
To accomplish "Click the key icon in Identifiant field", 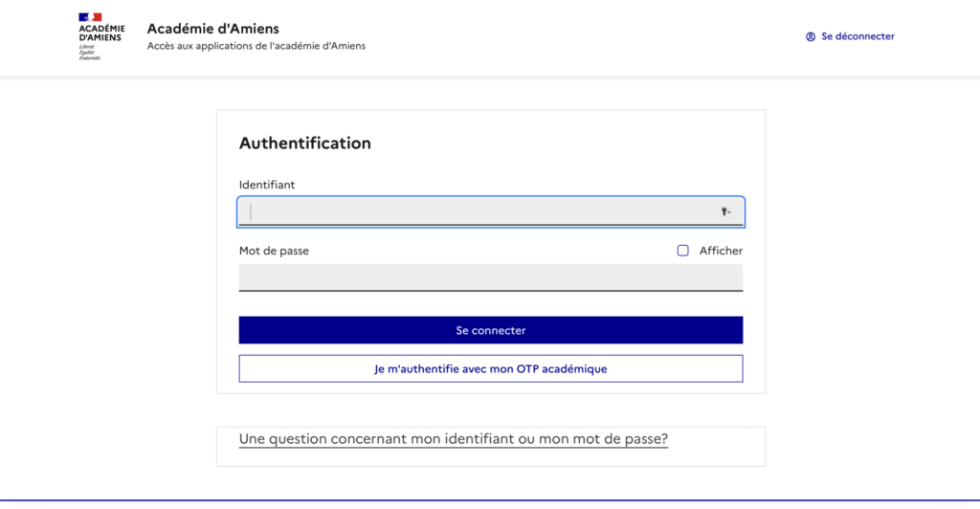I will point(724,211).
